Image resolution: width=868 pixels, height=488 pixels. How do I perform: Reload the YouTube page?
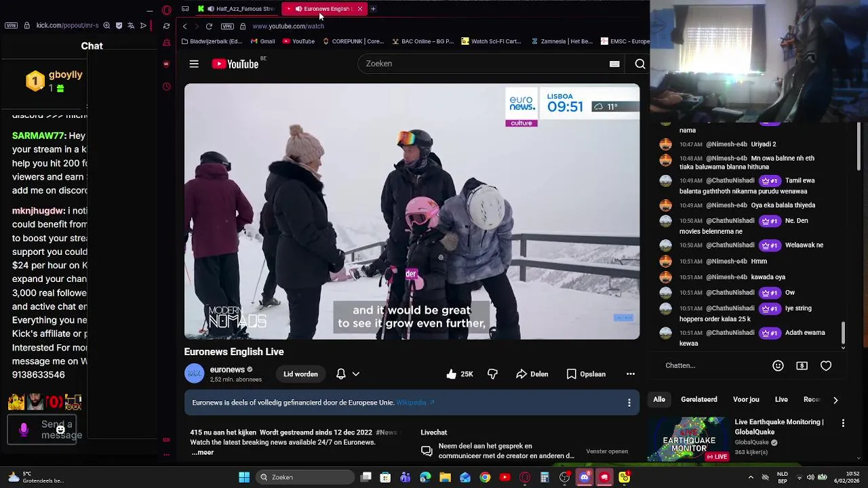[209, 26]
